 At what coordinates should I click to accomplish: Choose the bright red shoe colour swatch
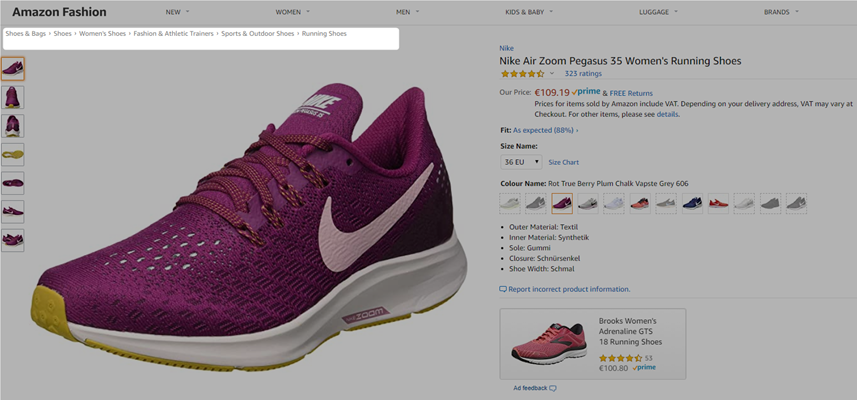718,203
